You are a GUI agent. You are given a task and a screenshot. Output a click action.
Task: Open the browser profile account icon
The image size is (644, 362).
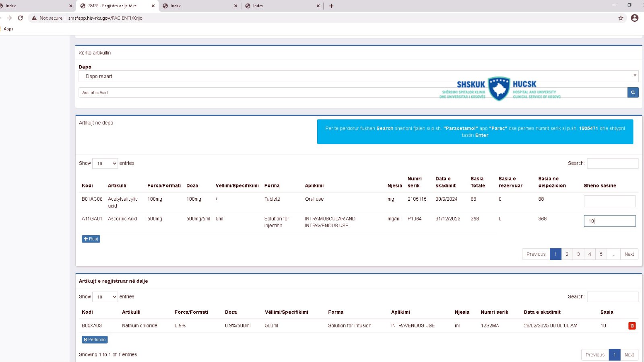coord(635,18)
